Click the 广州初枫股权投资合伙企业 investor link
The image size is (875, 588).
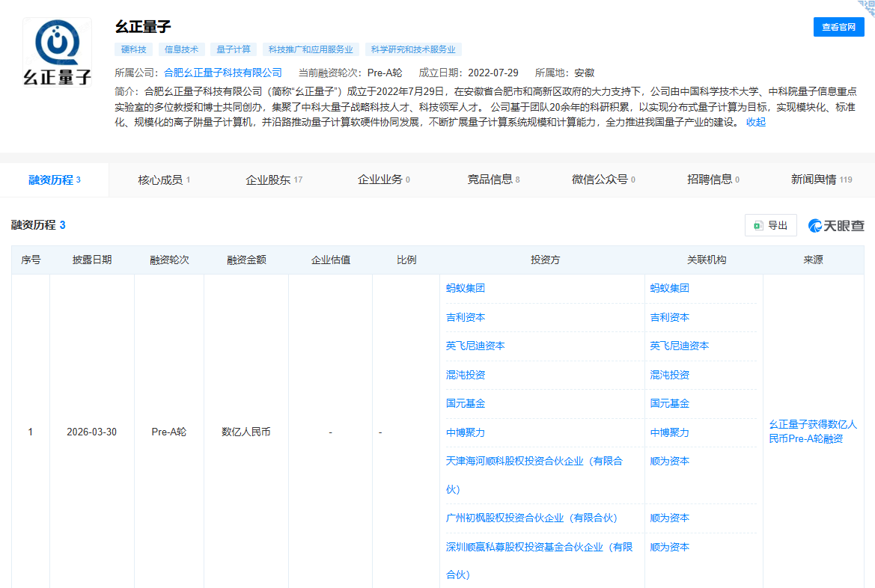[x=531, y=518]
